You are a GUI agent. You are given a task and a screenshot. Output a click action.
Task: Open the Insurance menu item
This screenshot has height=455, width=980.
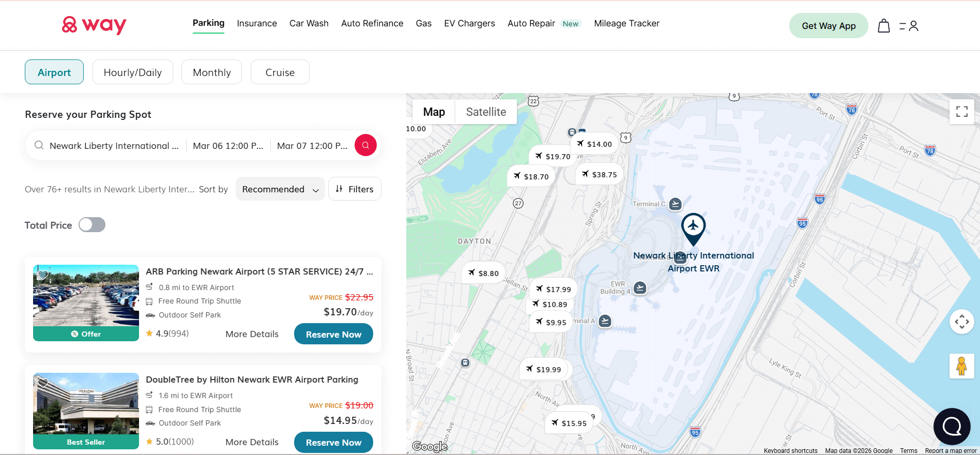coord(257,23)
